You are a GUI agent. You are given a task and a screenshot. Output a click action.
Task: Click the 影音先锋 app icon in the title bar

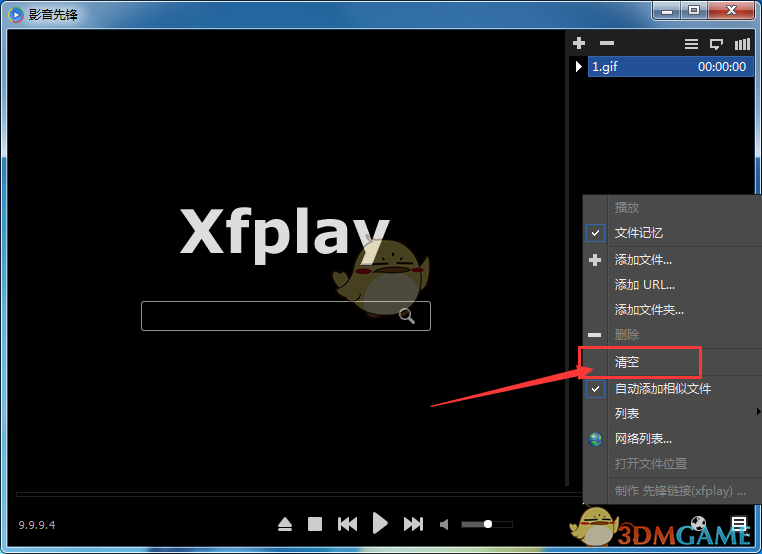pos(16,15)
